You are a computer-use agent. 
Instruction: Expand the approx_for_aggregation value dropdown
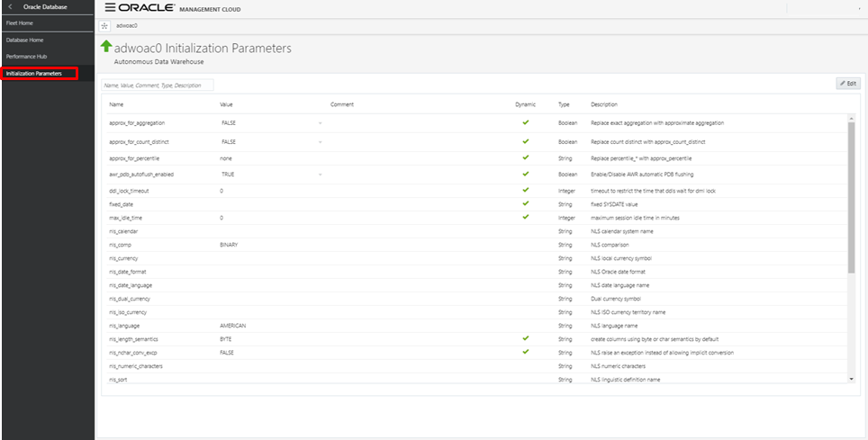[320, 122]
